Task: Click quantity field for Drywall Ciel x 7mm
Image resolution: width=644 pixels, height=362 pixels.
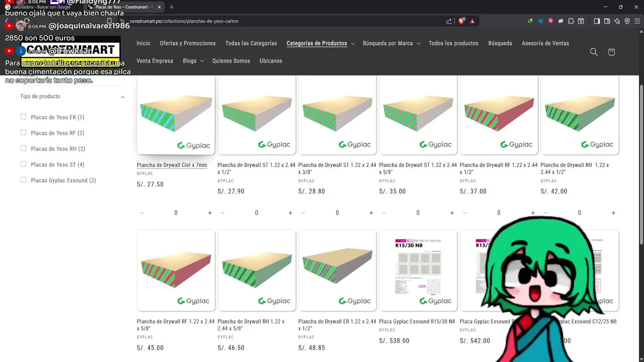Action: pos(176,213)
